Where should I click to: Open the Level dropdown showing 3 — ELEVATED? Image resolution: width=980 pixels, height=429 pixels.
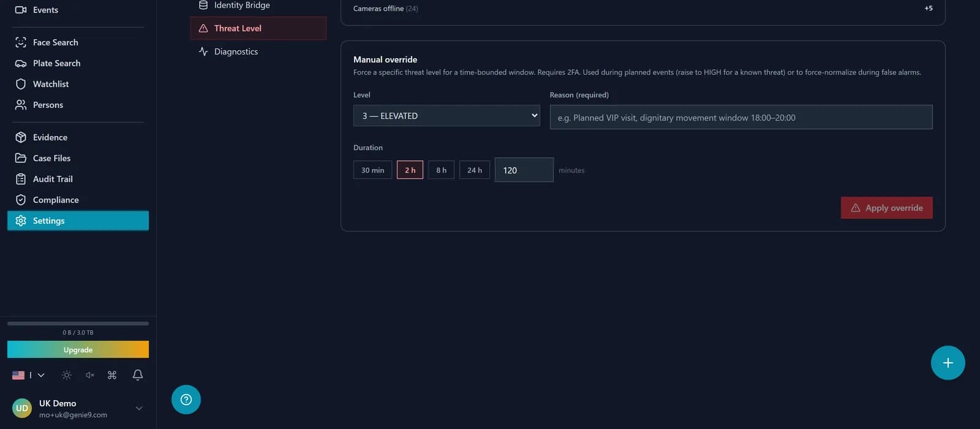pos(447,116)
